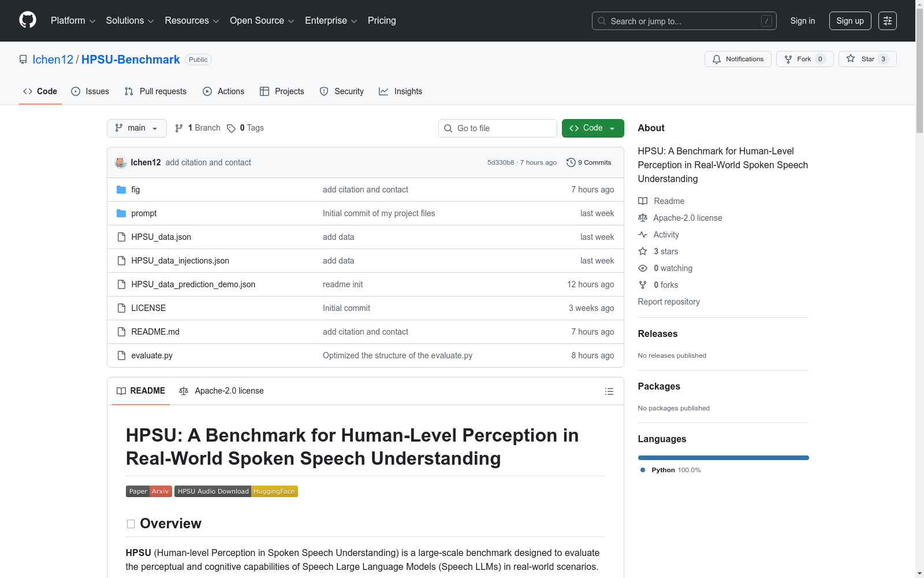924x578 pixels.
Task: Switch to the Issues tab
Action: (90, 91)
